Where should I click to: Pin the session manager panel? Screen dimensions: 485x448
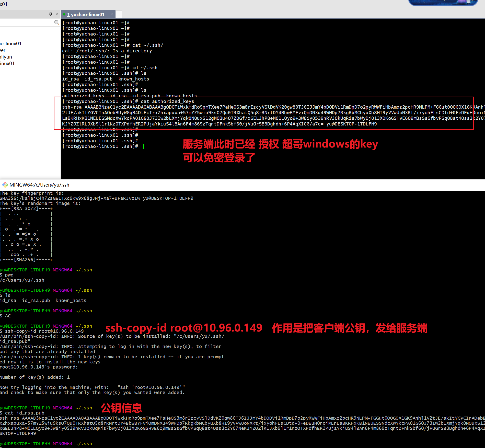click(x=51, y=14)
